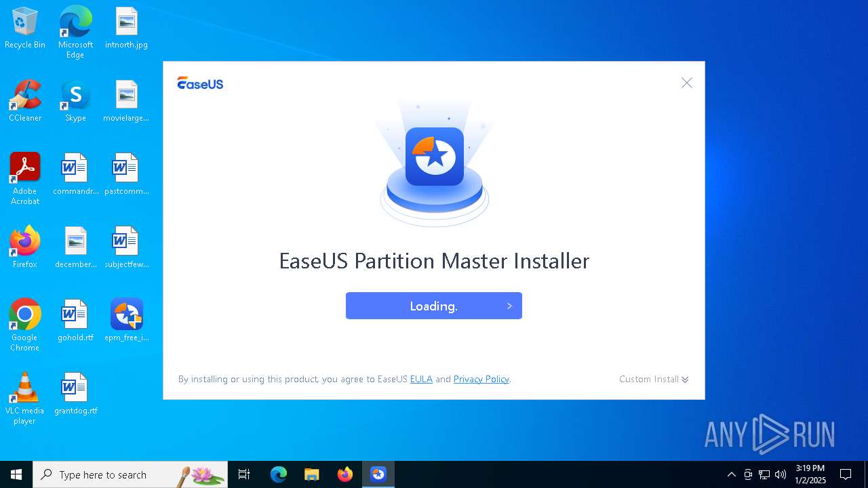Viewport: 868px width, 488px height.
Task: Open the taskbar clock showing 3:19 PM
Action: [x=810, y=474]
